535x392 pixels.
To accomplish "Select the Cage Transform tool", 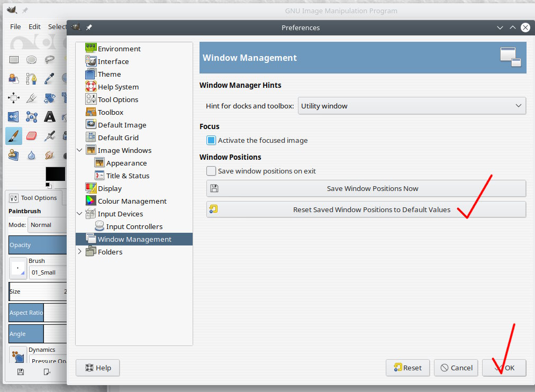I will [31, 117].
